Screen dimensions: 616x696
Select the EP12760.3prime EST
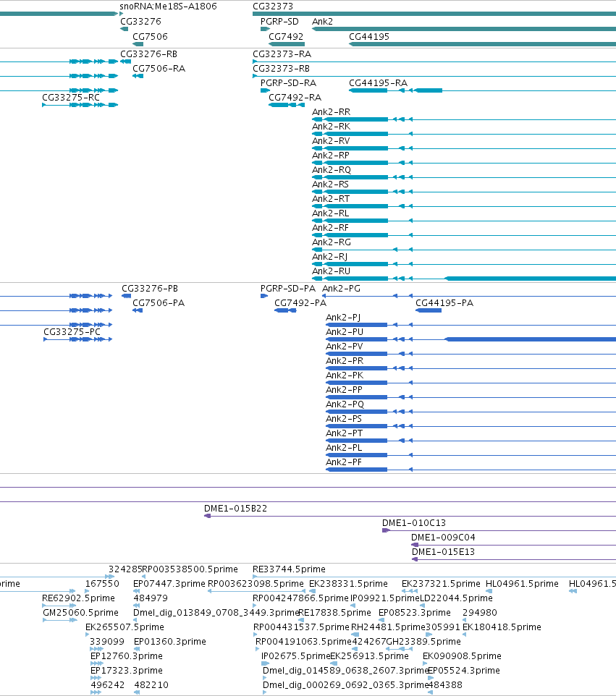point(96,663)
